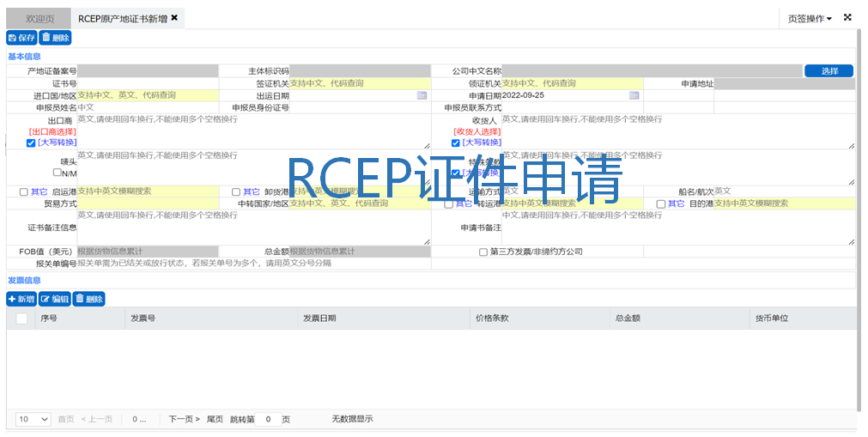
Task: Click the 申请书备注 text area
Action: [x=678, y=227]
